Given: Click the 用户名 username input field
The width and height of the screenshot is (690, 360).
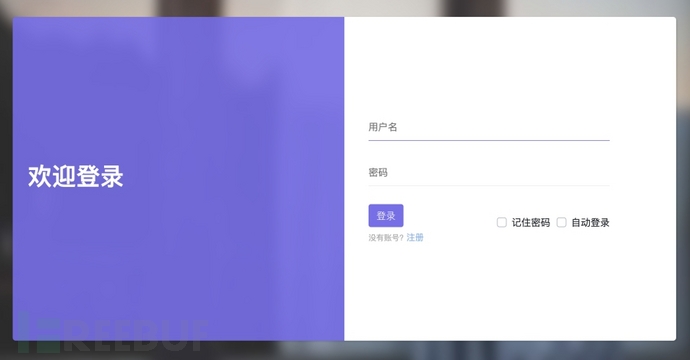Looking at the screenshot, I should [488, 128].
